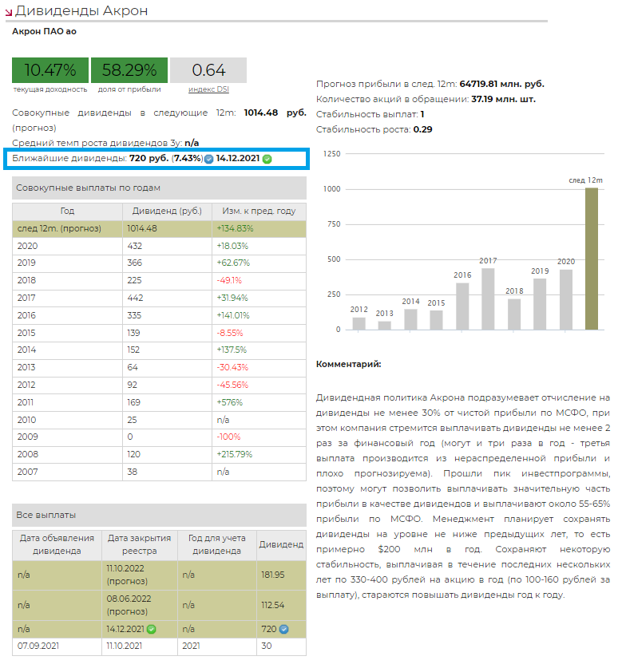
Task: Click the Год column header
Action: [x=67, y=211]
